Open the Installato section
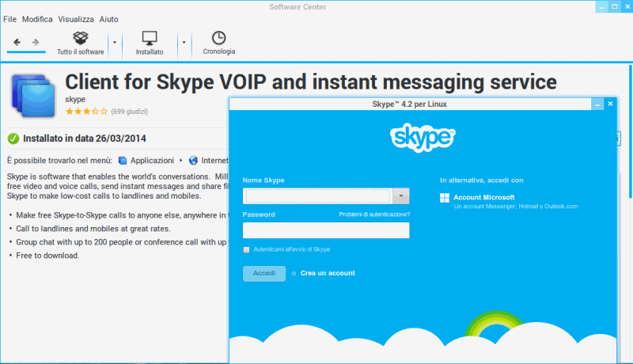This screenshot has width=633, height=364. tap(150, 44)
